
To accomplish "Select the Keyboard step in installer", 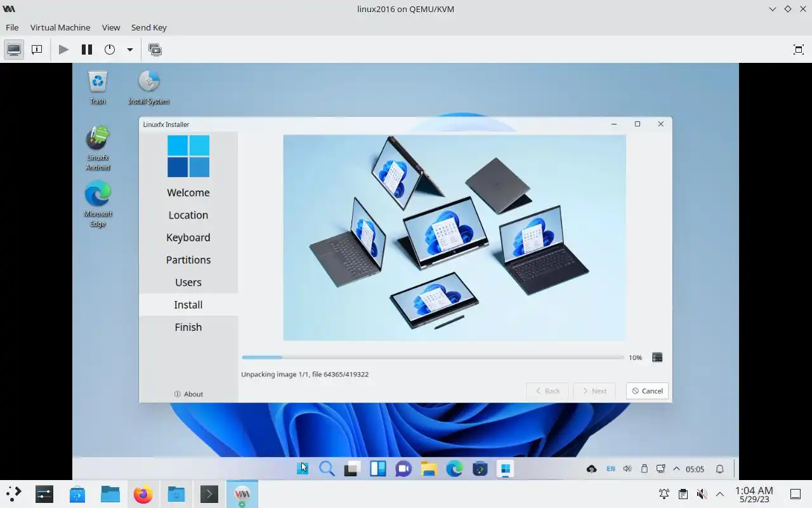I will pyautogui.click(x=188, y=237).
